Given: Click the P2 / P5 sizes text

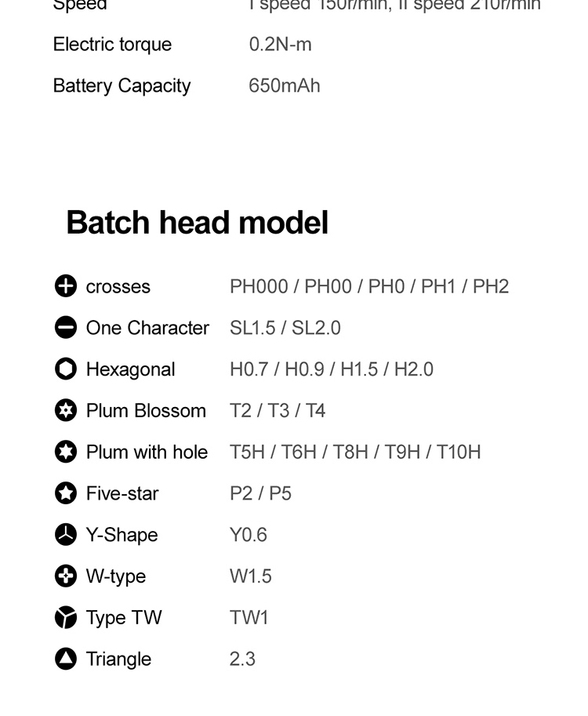Looking at the screenshot, I should click(260, 493).
